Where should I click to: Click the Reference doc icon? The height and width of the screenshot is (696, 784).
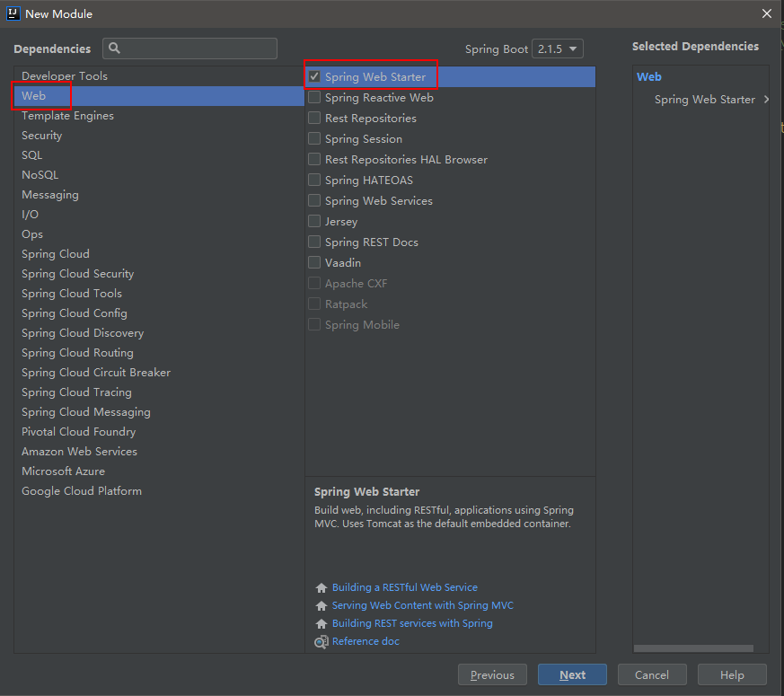coord(322,642)
